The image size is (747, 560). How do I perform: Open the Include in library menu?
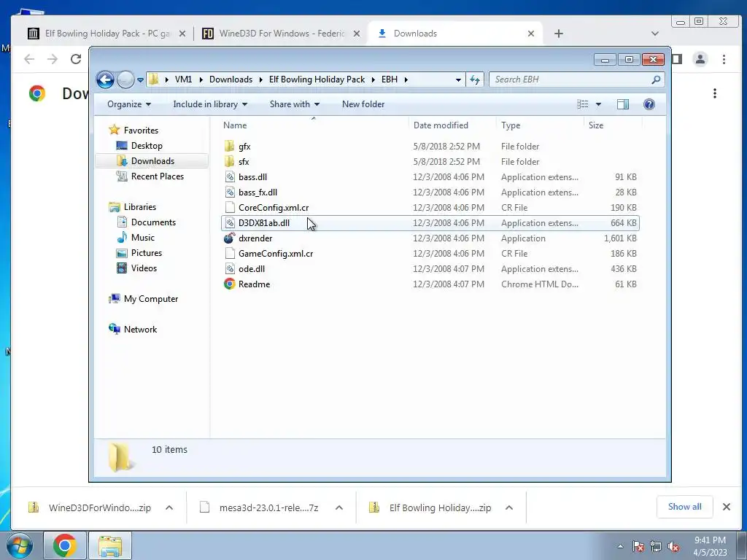210,104
